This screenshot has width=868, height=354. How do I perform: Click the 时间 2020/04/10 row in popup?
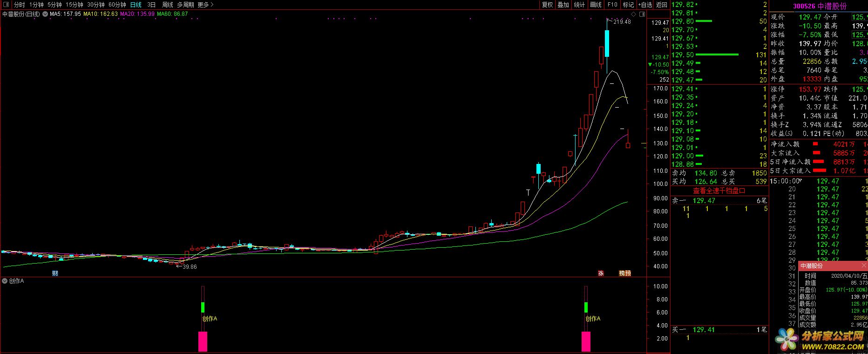[x=833, y=275]
